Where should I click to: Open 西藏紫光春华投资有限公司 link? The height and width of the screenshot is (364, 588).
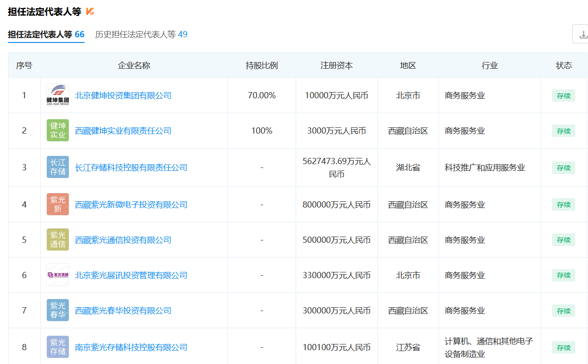point(123,311)
